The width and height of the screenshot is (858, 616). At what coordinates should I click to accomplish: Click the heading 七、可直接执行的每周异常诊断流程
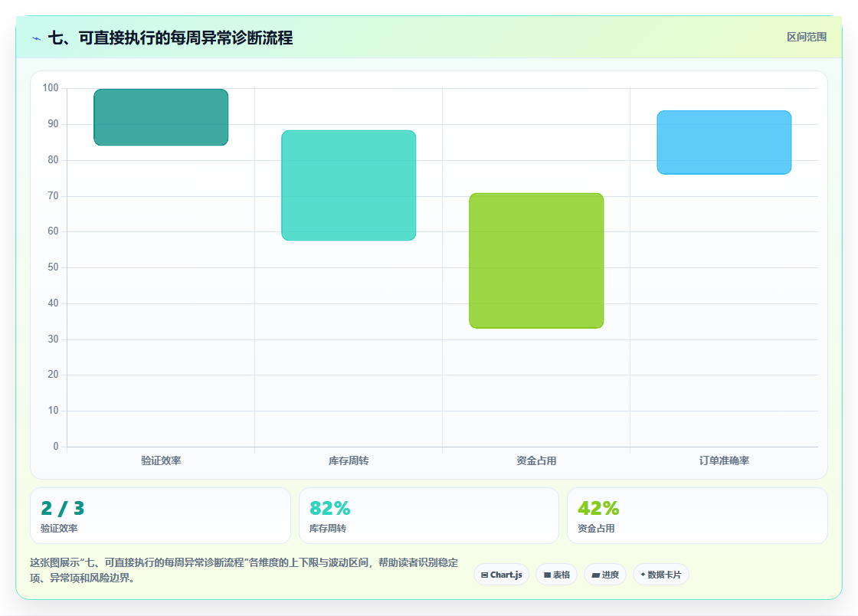coord(170,38)
